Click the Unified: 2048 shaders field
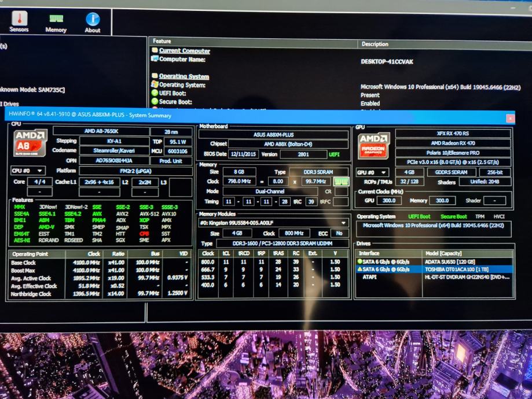 [485, 182]
